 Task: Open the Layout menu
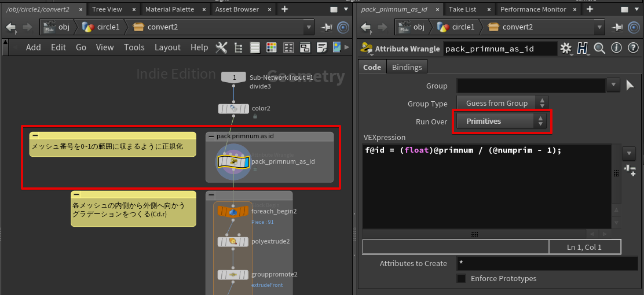point(167,47)
